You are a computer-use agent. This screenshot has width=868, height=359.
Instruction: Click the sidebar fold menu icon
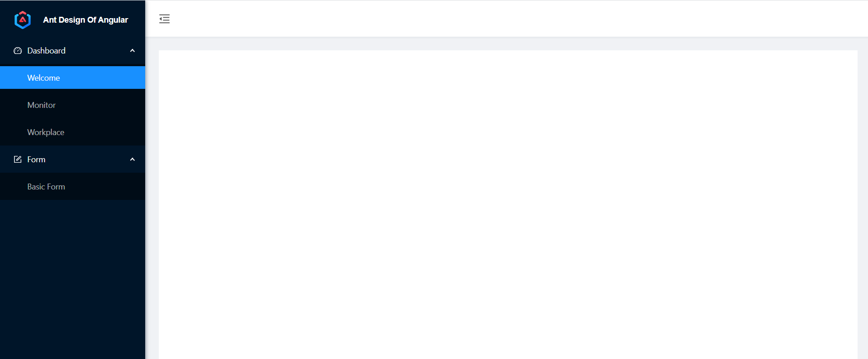point(164,19)
